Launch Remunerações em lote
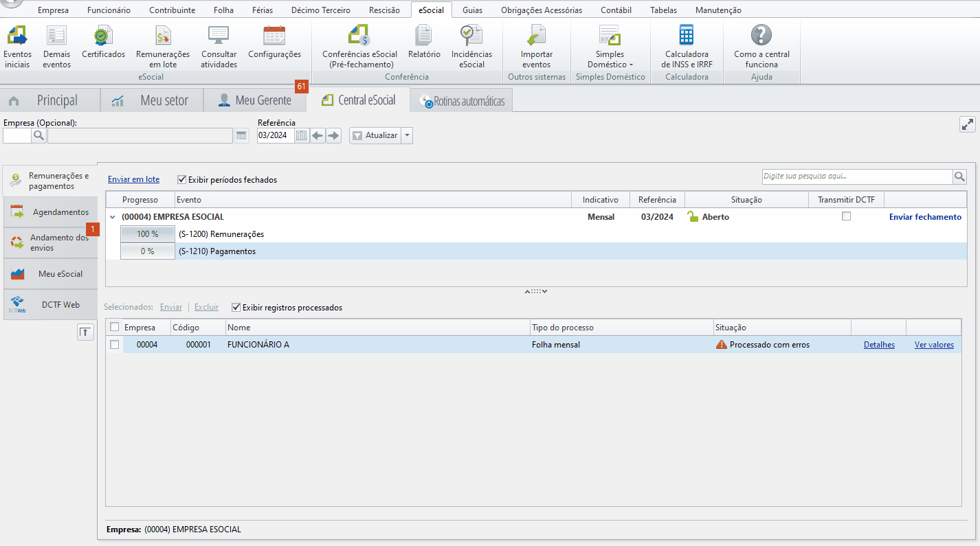This screenshot has height=546, width=980. 163,46
